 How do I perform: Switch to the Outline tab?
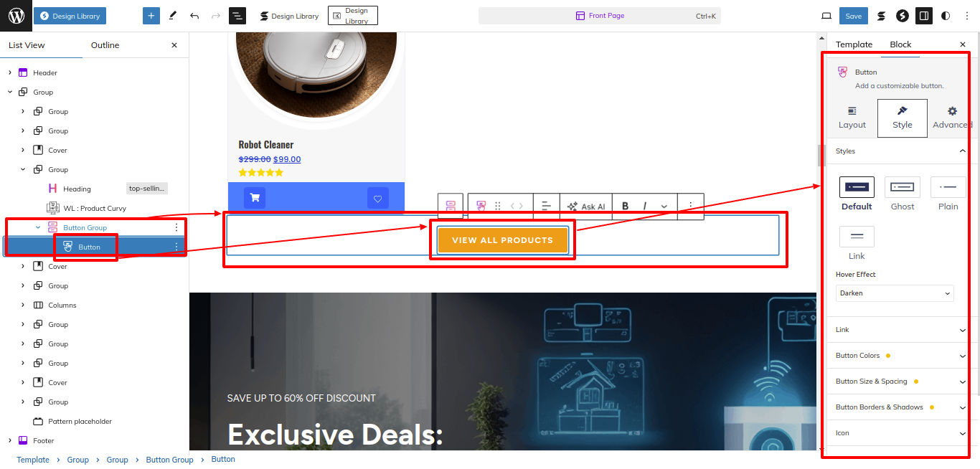[105, 45]
